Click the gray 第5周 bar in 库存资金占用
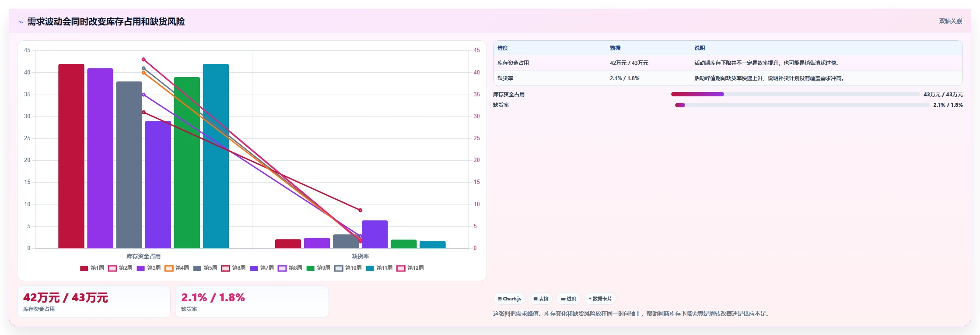Viewport: 980px width, 335px height. point(129,165)
